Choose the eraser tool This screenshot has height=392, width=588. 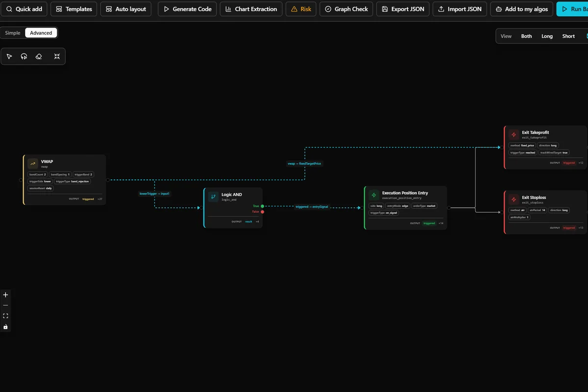coord(39,56)
